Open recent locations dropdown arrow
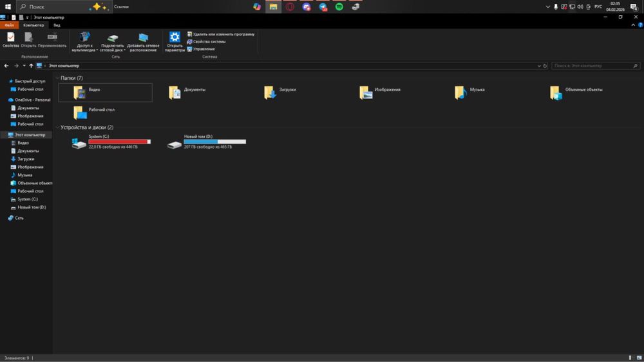The height and width of the screenshot is (362, 644). click(x=24, y=66)
